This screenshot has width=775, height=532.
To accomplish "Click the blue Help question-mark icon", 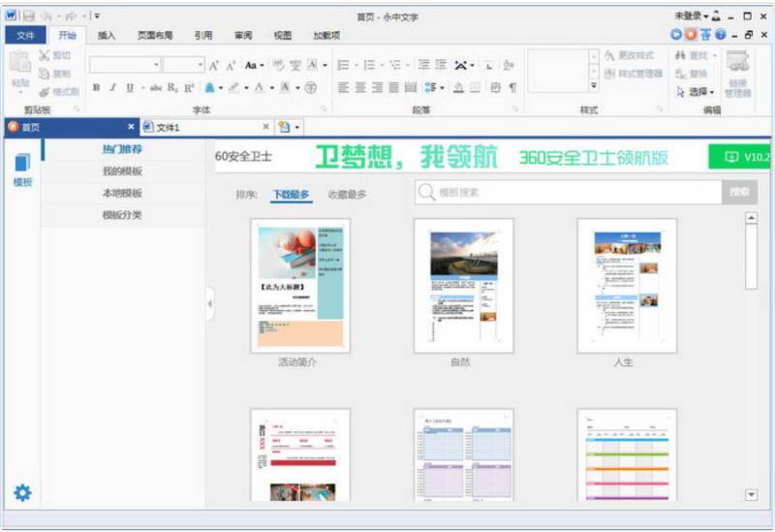I will (x=720, y=34).
